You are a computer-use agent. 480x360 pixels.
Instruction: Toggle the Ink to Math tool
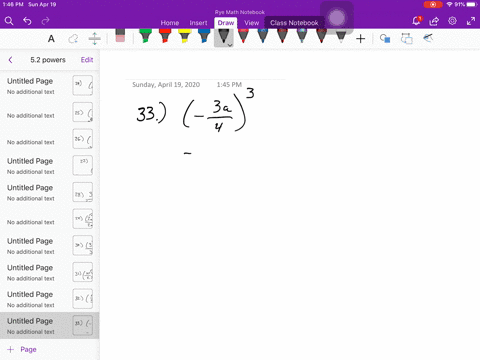pyautogui.click(x=428, y=38)
